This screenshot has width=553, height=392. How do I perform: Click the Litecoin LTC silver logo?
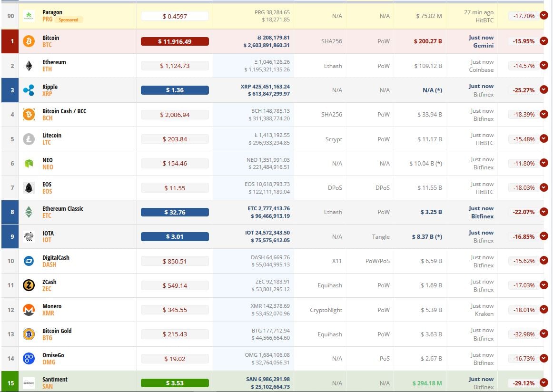29,139
